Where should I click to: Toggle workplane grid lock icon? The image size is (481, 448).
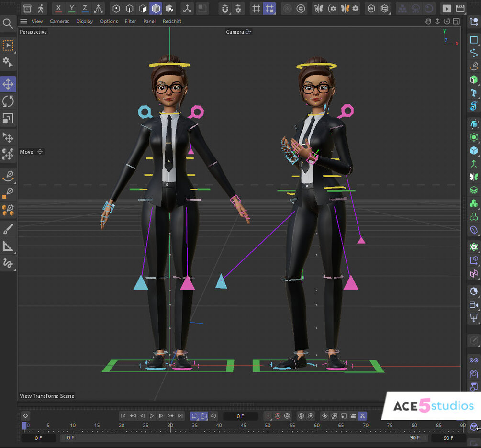269,9
